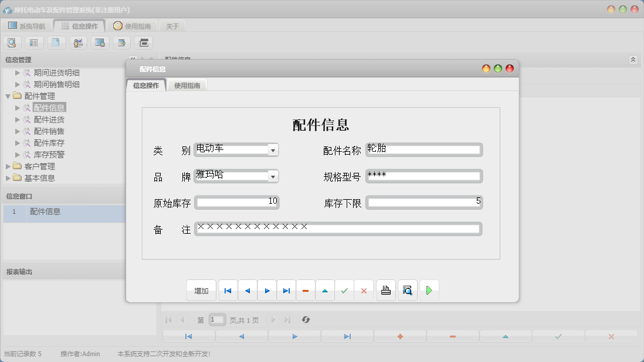Open print preview with magnifier icon

(x=408, y=291)
